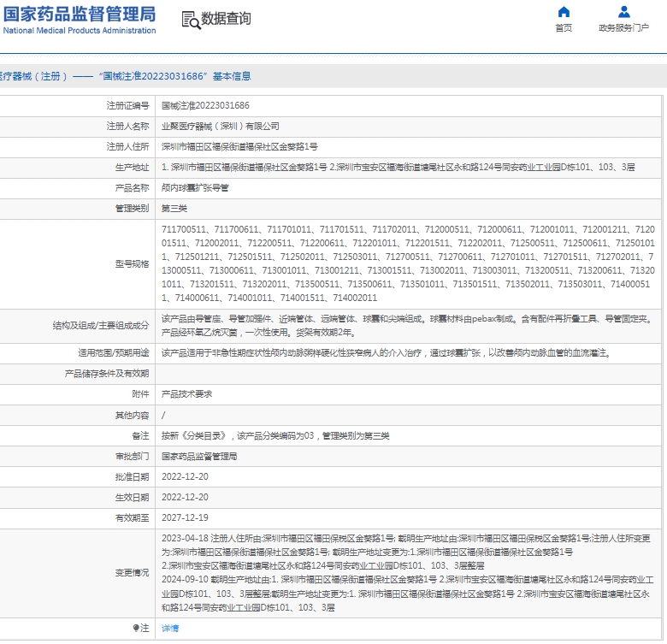Click the 产品名称 label
The image size is (667, 644).
point(132,187)
